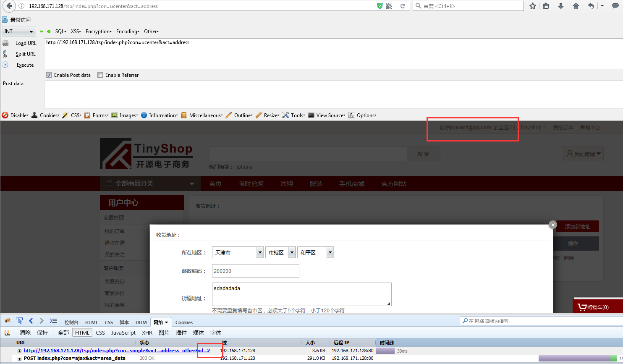Click the 我的订单 link in top bar
The height and width of the screenshot is (364, 623).
point(563,128)
